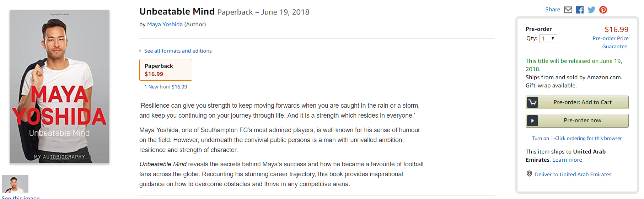View 1 New from $16.99 offers

click(166, 87)
